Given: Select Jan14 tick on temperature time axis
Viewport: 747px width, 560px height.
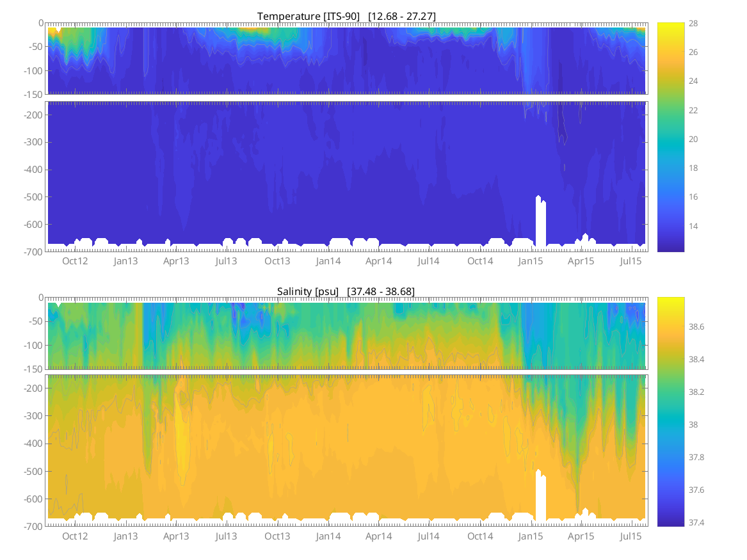Looking at the screenshot, I should click(328, 261).
